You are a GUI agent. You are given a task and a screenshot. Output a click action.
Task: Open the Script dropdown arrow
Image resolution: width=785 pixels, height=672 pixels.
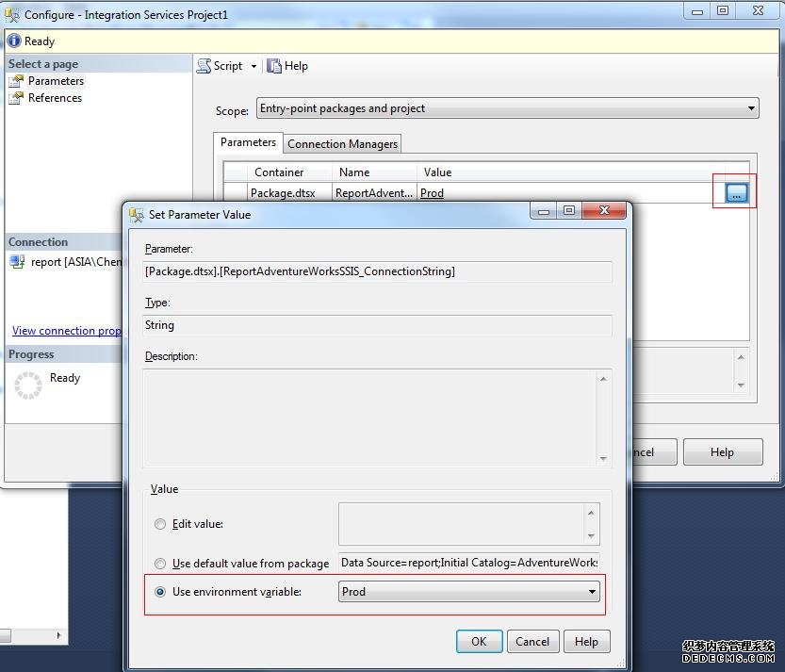point(253,66)
